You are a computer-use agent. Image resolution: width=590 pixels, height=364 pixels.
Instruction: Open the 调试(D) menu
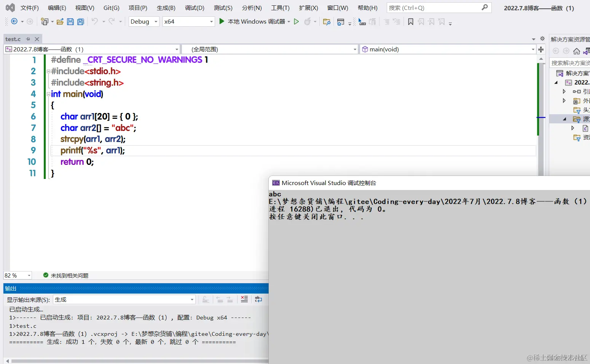(195, 8)
